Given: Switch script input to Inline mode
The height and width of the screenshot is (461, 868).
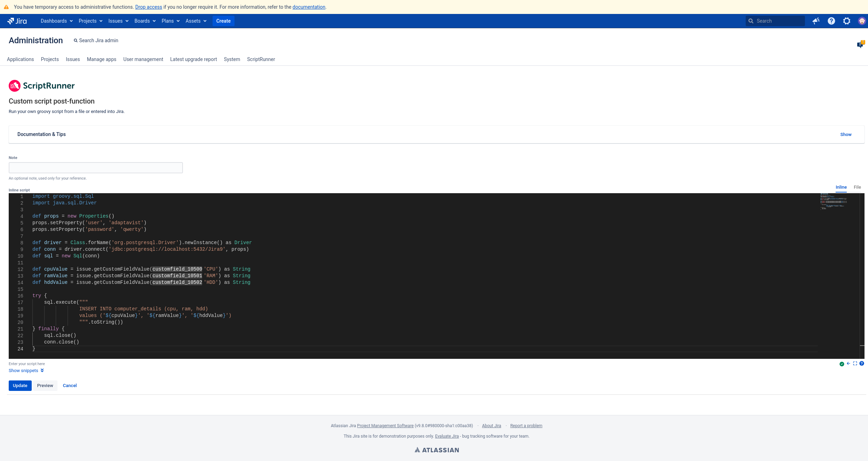Looking at the screenshot, I should 841,187.
